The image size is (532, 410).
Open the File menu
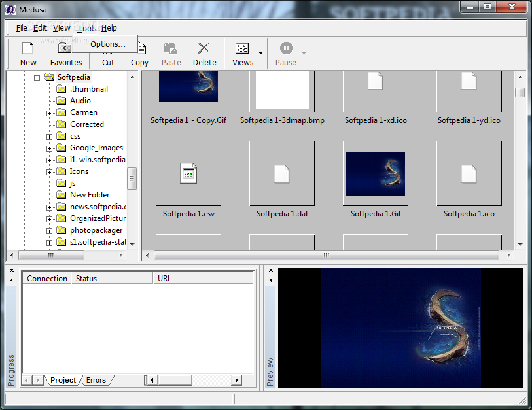pyautogui.click(x=22, y=28)
